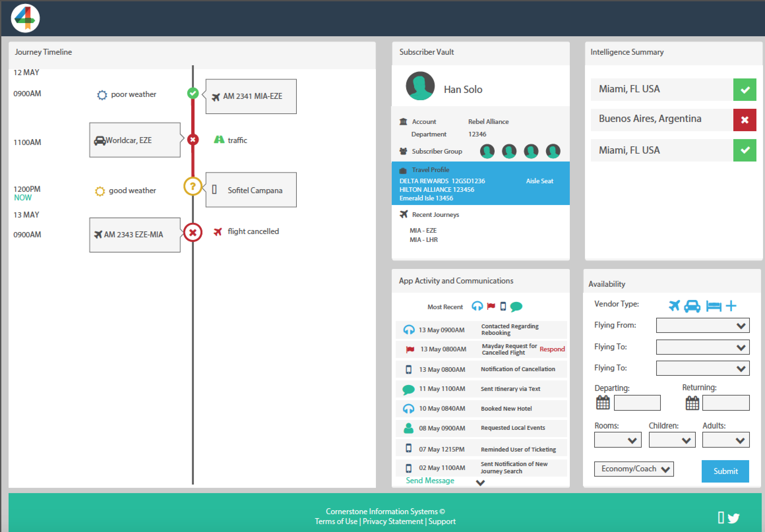Click the green check timeline marker for AM 2341
This screenshot has height=532, width=765.
(193, 93)
